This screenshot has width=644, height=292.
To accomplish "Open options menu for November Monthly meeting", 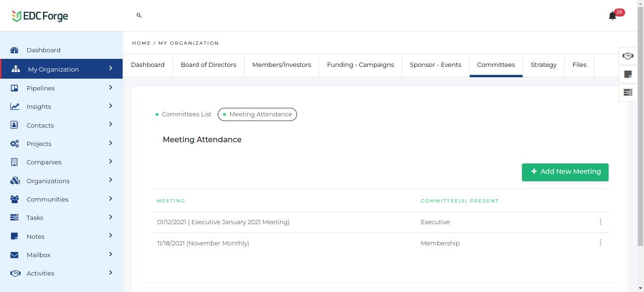I will (x=600, y=243).
